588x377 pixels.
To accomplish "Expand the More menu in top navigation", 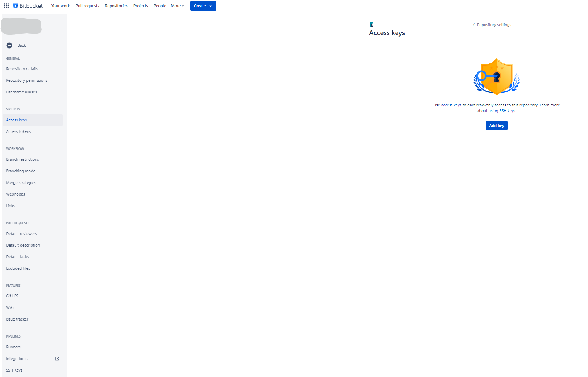I will click(x=178, y=6).
